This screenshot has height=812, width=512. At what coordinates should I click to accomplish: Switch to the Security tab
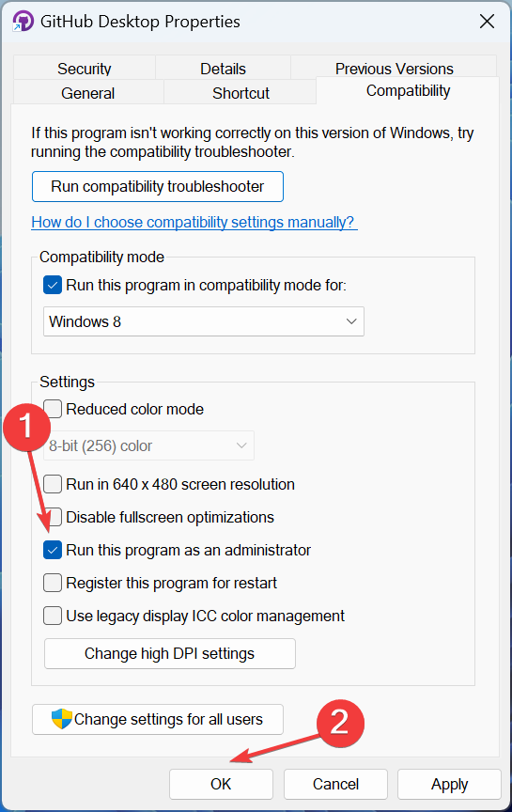(85, 68)
